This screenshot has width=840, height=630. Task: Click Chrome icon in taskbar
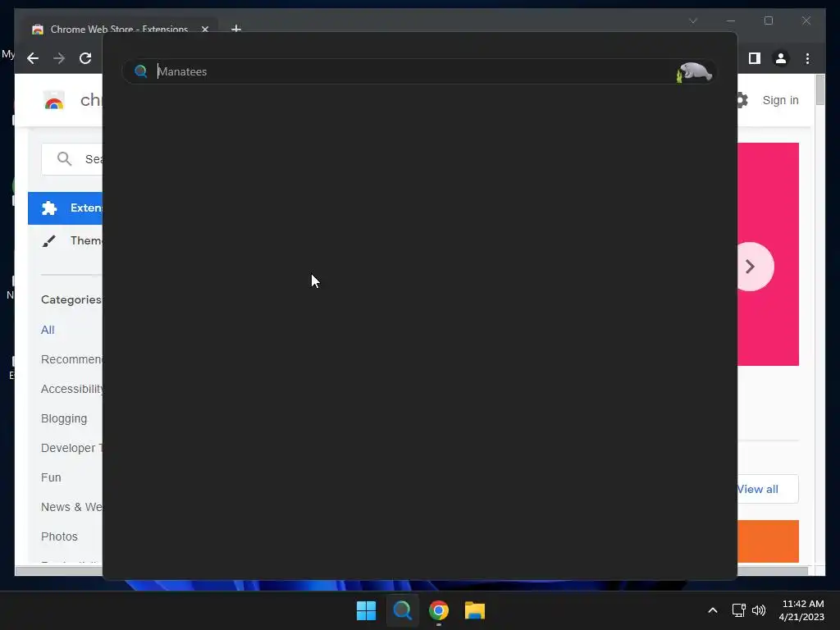tap(439, 610)
